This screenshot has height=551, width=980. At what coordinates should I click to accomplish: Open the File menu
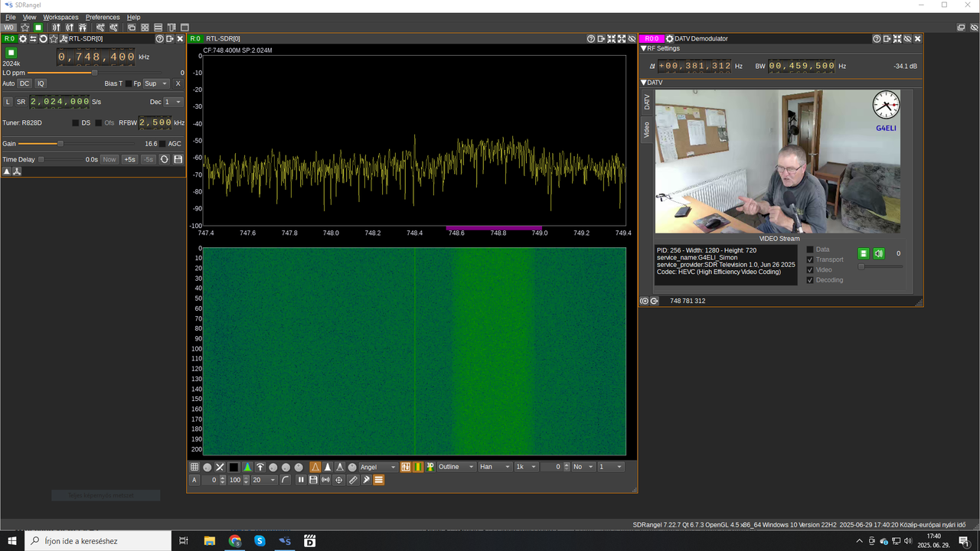[x=11, y=17]
